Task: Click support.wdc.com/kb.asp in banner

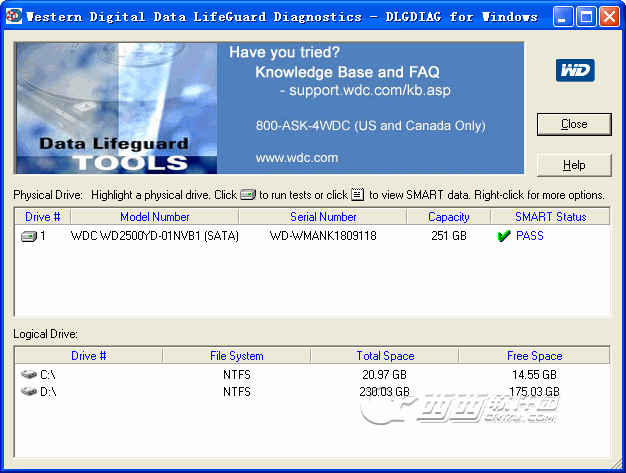Action: click(370, 91)
